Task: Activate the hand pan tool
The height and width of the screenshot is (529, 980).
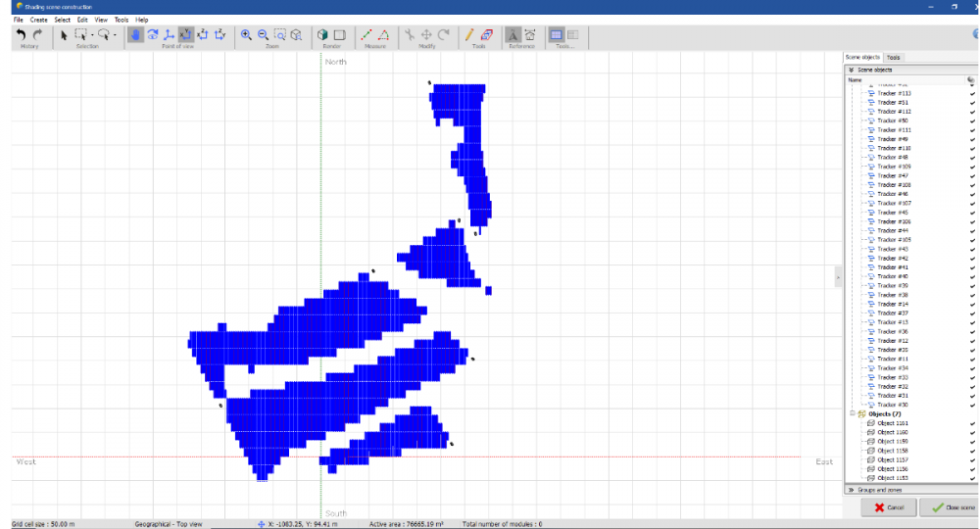Action: [135, 34]
